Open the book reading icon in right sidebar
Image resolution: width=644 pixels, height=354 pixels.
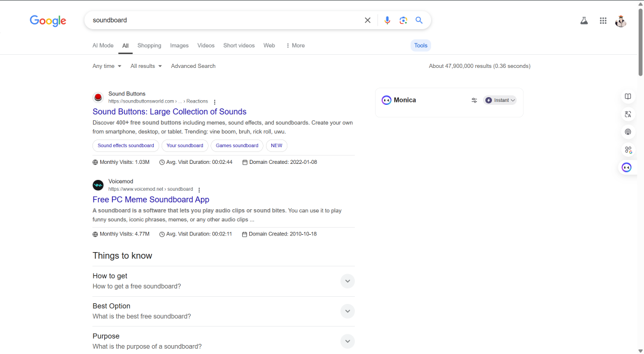627,97
